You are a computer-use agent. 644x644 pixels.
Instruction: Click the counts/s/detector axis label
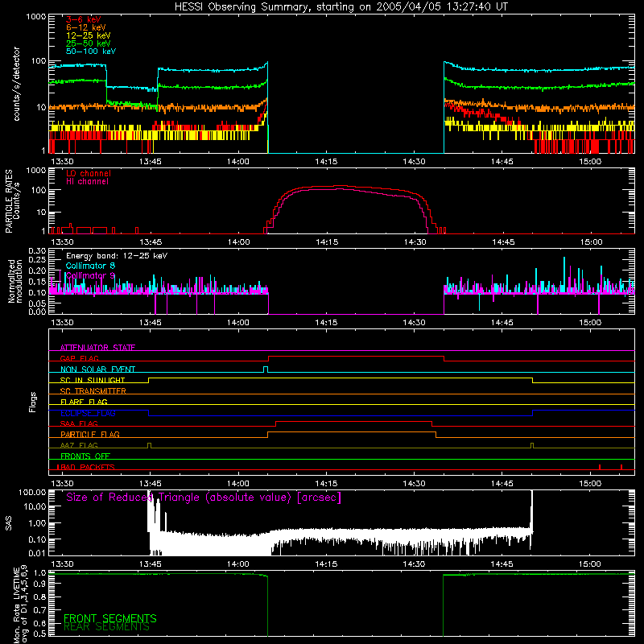(x=17, y=84)
